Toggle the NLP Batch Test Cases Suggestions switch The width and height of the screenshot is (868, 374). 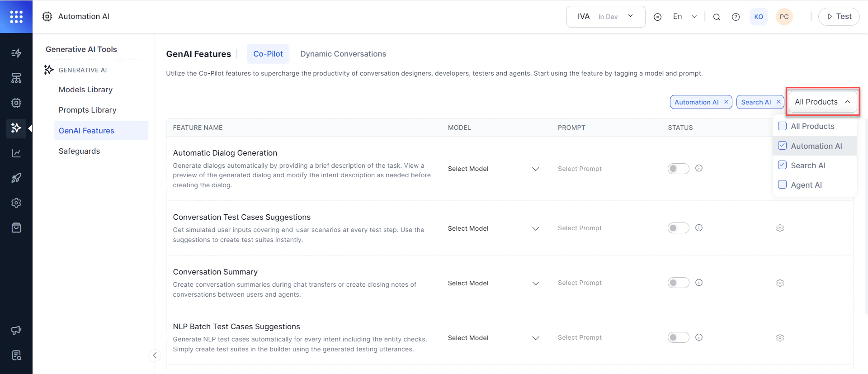pyautogui.click(x=678, y=337)
